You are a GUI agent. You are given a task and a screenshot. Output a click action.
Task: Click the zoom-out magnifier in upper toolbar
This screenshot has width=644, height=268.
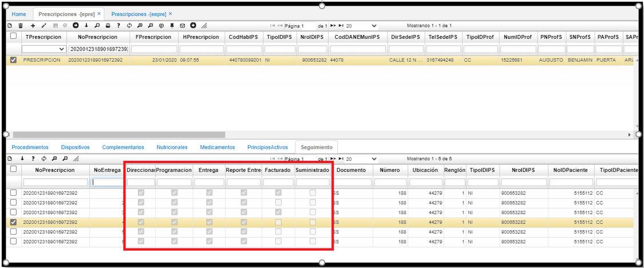[151, 26]
